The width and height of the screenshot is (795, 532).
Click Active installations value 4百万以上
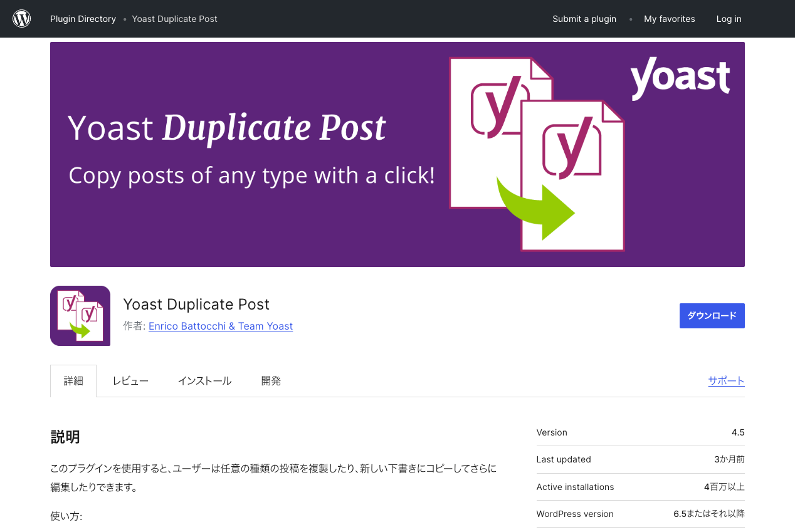pos(724,487)
